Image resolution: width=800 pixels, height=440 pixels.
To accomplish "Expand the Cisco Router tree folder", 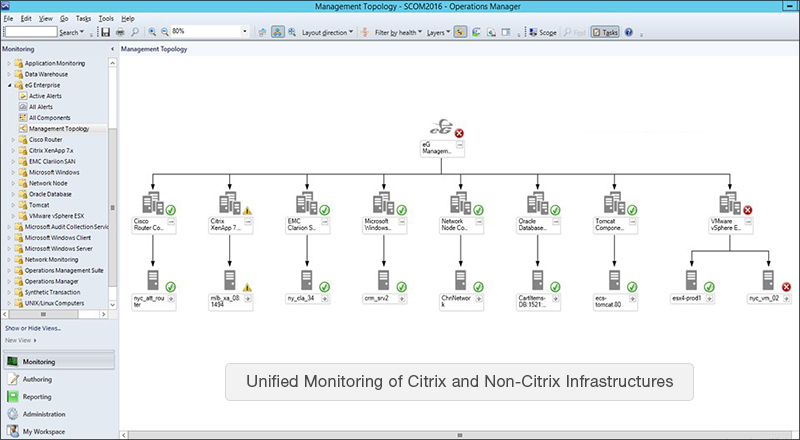I will point(13,139).
